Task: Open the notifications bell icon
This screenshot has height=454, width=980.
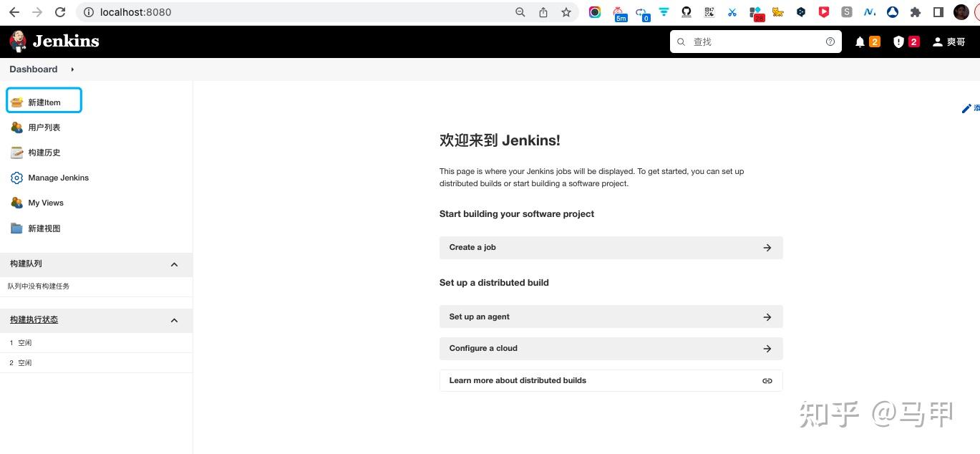Action: click(x=860, y=42)
